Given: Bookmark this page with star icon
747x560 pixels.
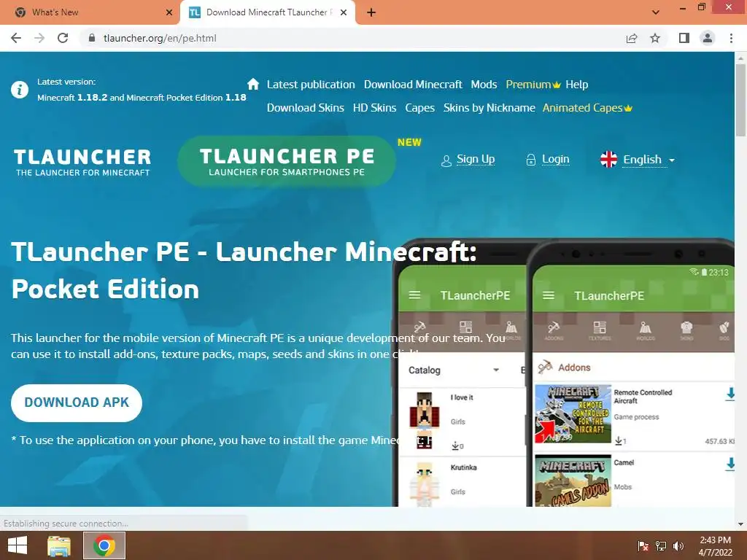Looking at the screenshot, I should pos(655,38).
